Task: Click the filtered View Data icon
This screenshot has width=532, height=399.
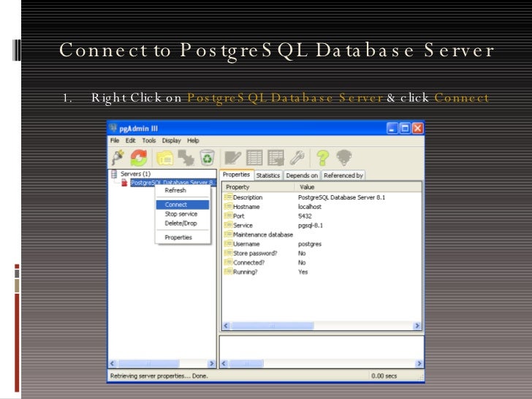Action: 275,158
